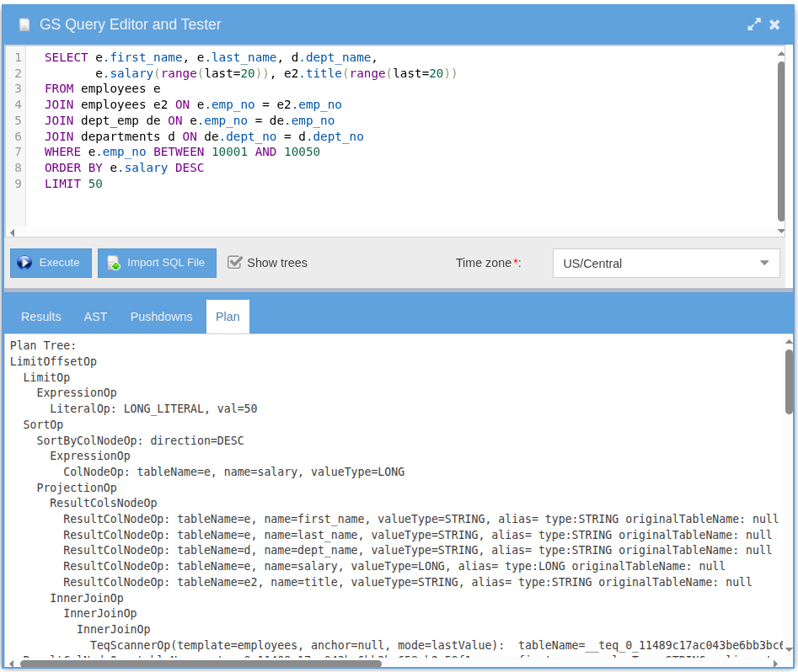Click ResultColNodeOp last_name line
Screen dimensions: 798x672
coord(417,535)
